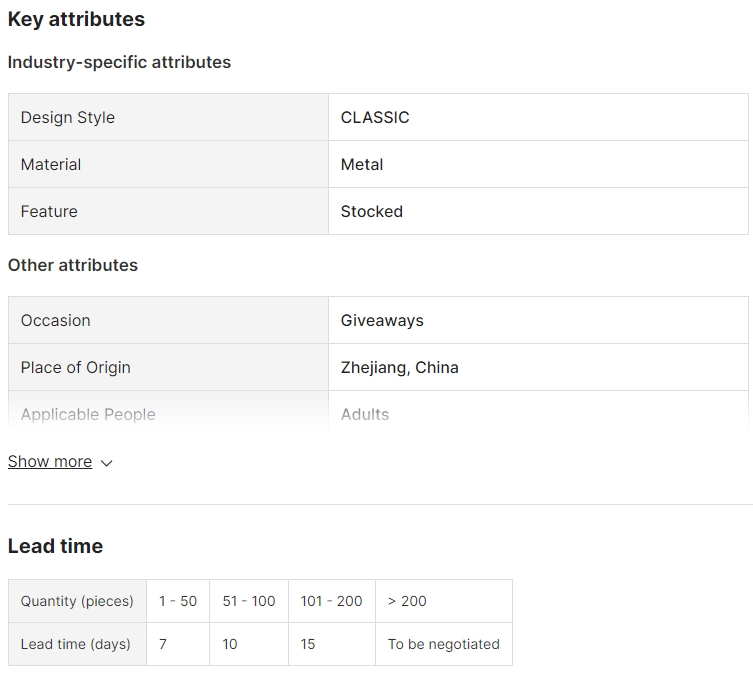Click the Lead time heading

coord(55,546)
